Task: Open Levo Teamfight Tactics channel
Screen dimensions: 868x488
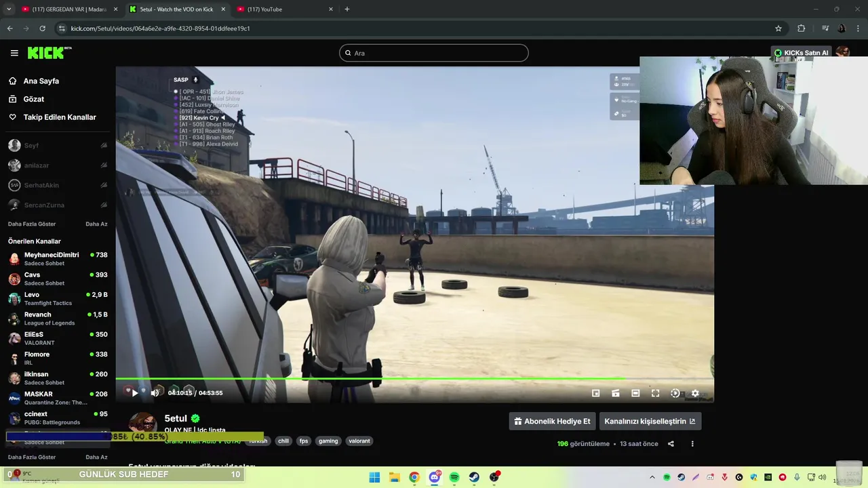Action: (58, 298)
